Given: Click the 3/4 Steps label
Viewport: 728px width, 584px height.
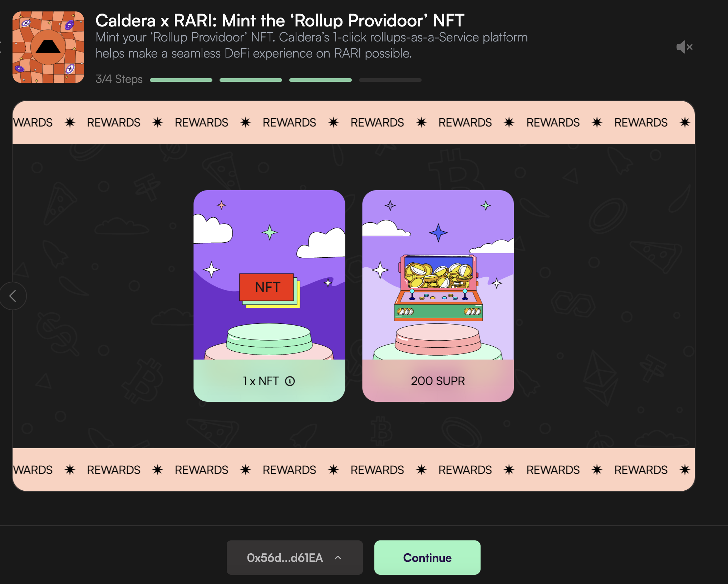Looking at the screenshot, I should tap(119, 79).
